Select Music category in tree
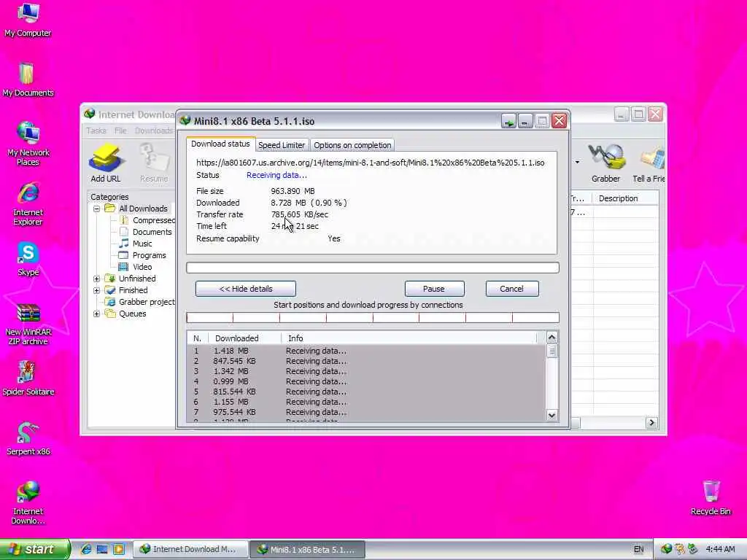 pyautogui.click(x=136, y=244)
